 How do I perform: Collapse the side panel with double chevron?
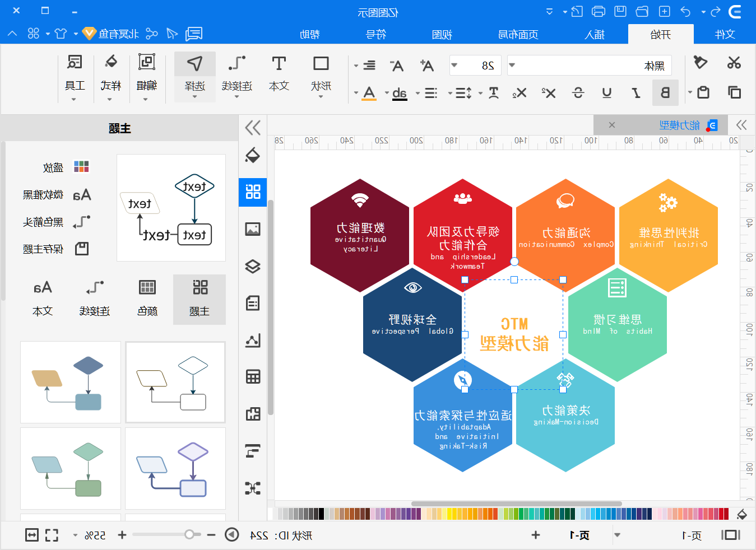[x=253, y=128]
